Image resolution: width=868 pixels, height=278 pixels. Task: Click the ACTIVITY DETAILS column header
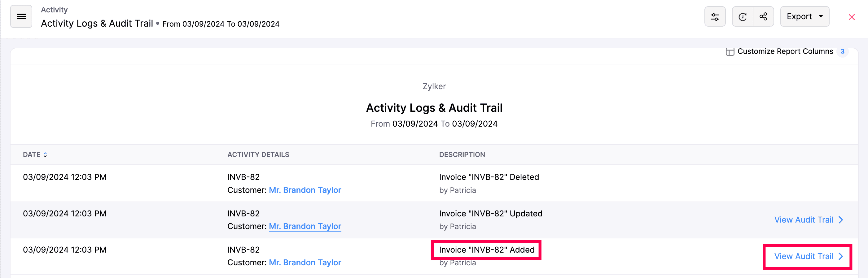(x=258, y=154)
